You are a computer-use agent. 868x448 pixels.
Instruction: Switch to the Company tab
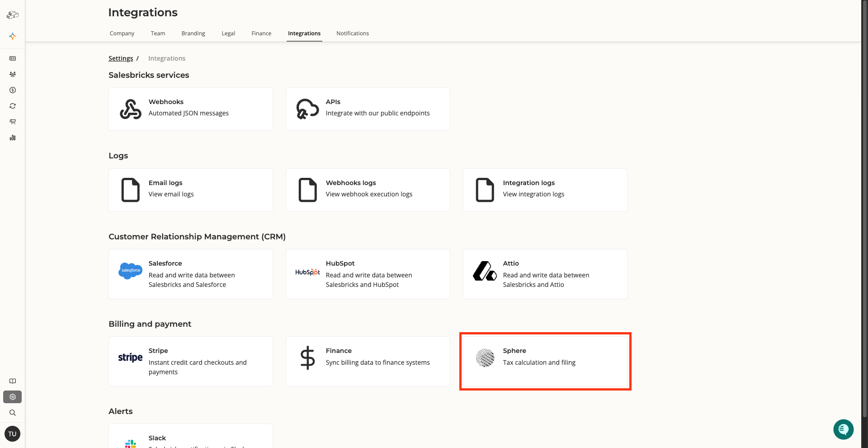[122, 33]
